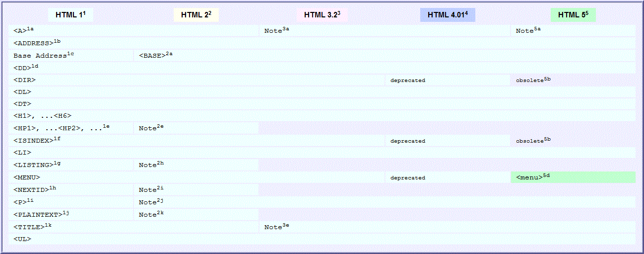Open Note 2e in the <HP1> row

pyautogui.click(x=151, y=128)
